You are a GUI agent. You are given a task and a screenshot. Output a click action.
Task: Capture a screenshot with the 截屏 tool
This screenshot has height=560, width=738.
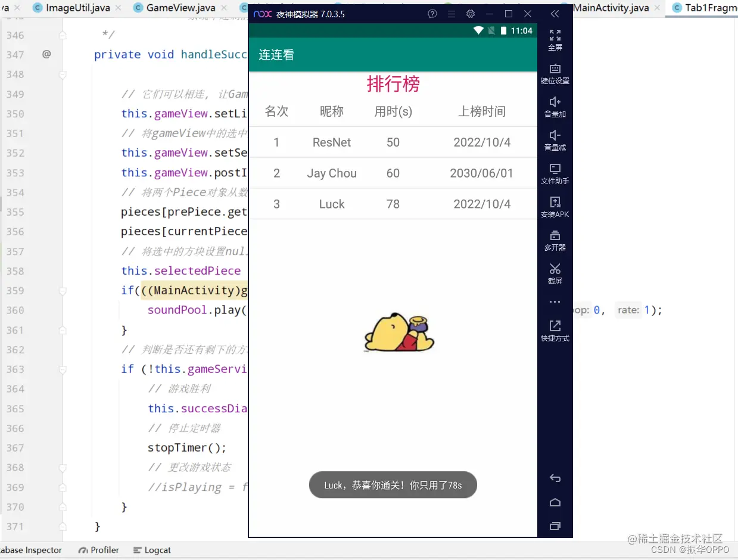555,273
